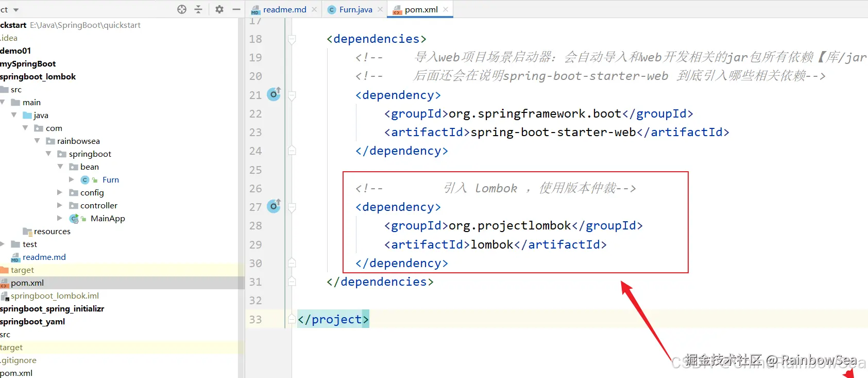The width and height of the screenshot is (868, 378).
Task: Select the .idea folder
Action: [9, 38]
